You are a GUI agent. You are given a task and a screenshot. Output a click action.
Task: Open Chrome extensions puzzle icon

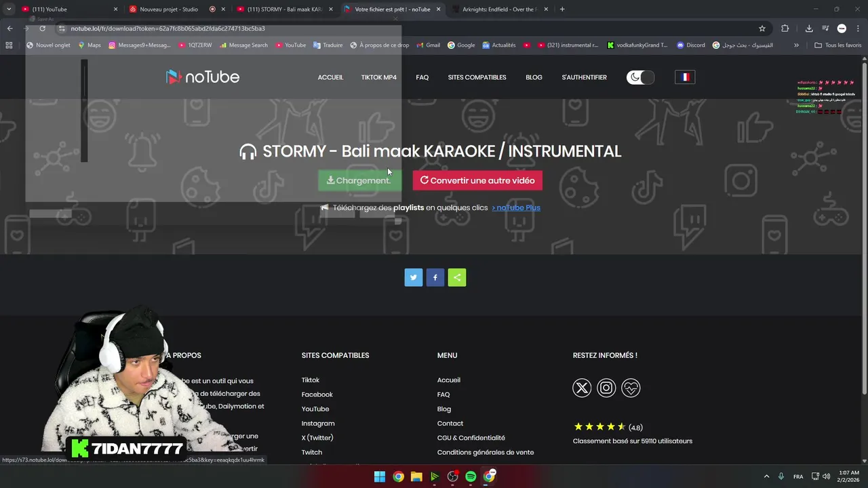point(785,28)
